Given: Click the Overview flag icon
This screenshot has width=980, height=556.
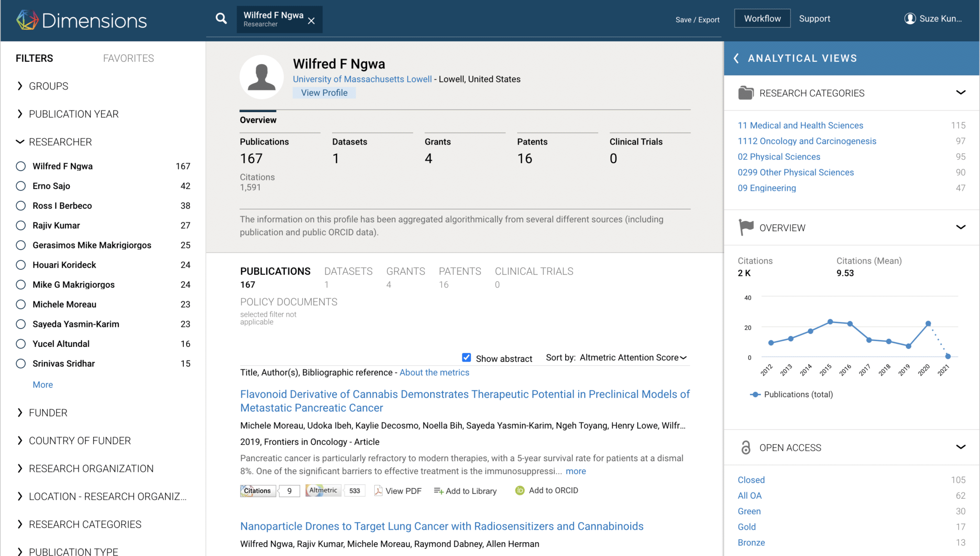Looking at the screenshot, I should coord(746,228).
